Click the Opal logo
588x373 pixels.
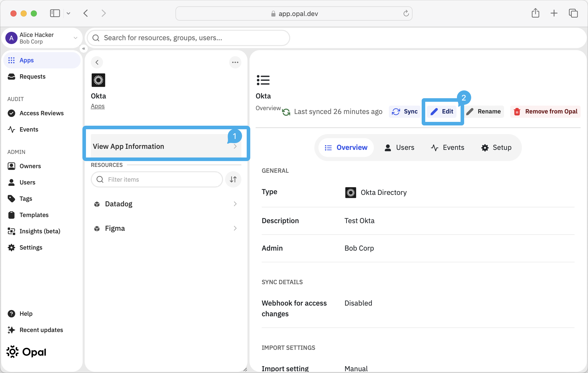[26, 352]
